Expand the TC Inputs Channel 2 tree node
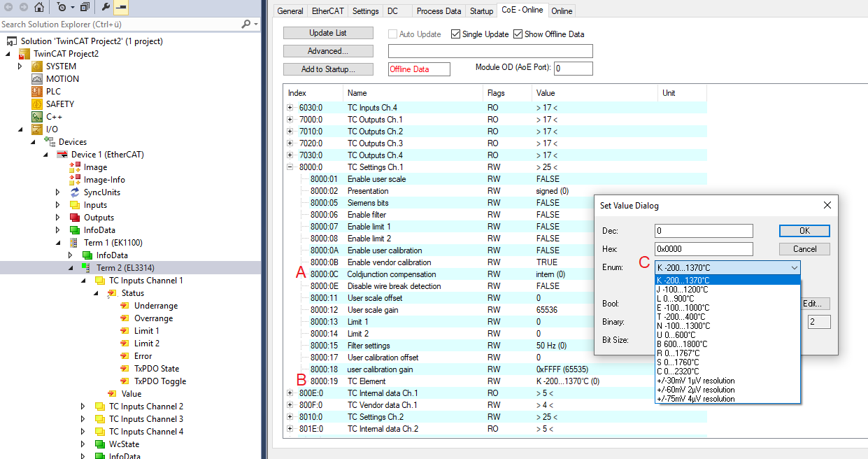 click(83, 407)
